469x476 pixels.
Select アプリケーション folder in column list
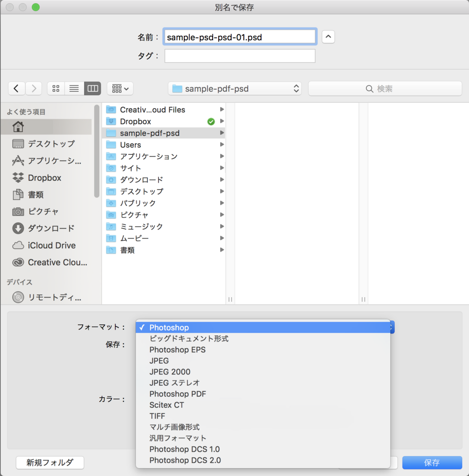[x=164, y=156]
